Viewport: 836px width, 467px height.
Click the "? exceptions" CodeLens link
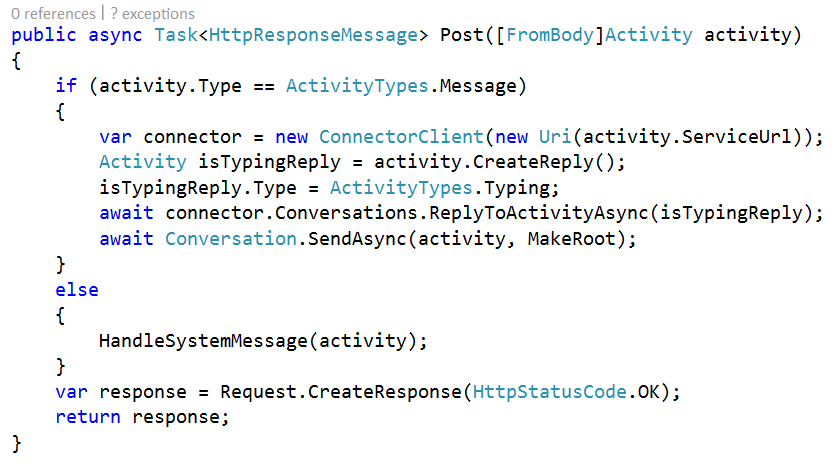pos(152,13)
